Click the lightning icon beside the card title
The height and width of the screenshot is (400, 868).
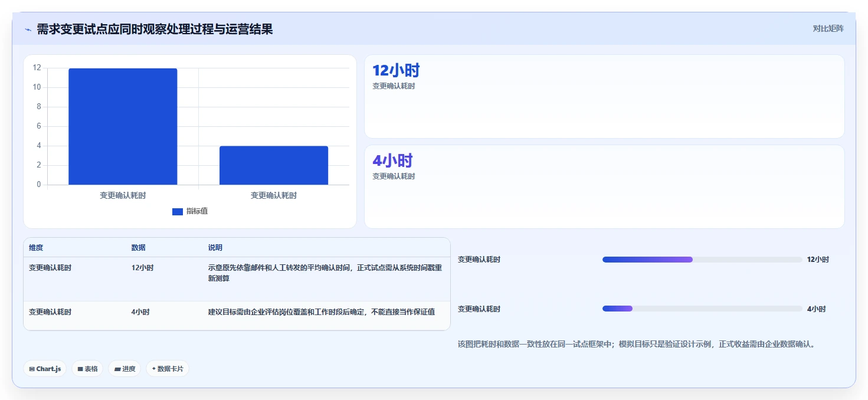28,29
